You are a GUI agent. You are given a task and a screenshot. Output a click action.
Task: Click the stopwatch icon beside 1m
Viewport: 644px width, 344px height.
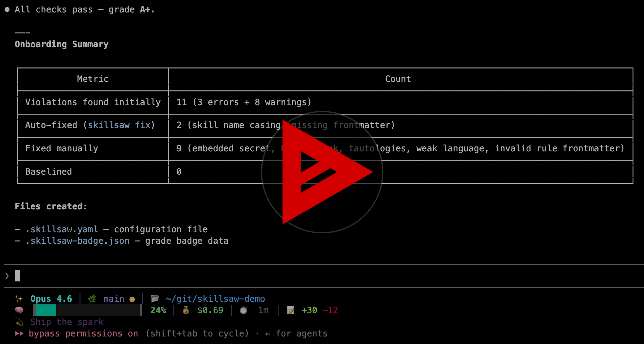243,310
